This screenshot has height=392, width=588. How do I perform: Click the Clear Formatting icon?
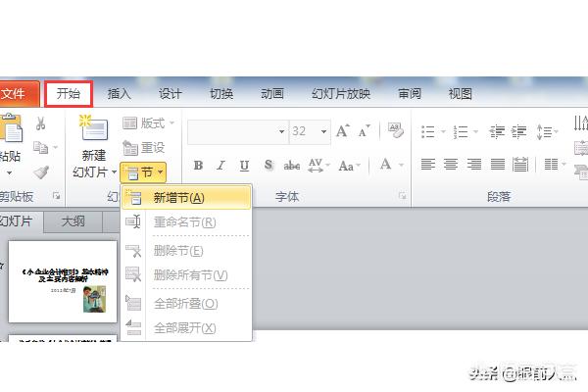pos(396,130)
